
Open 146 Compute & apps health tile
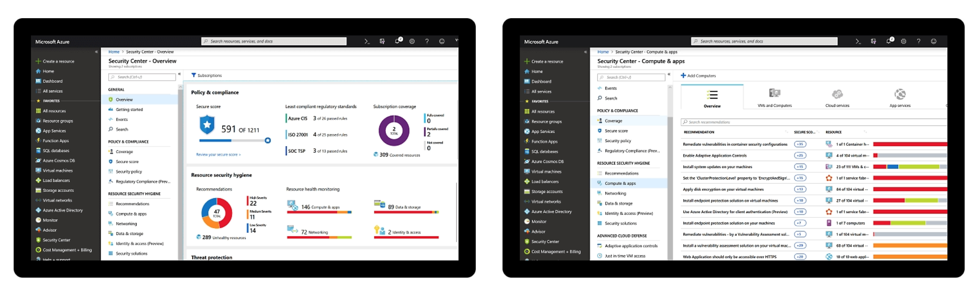point(319,207)
